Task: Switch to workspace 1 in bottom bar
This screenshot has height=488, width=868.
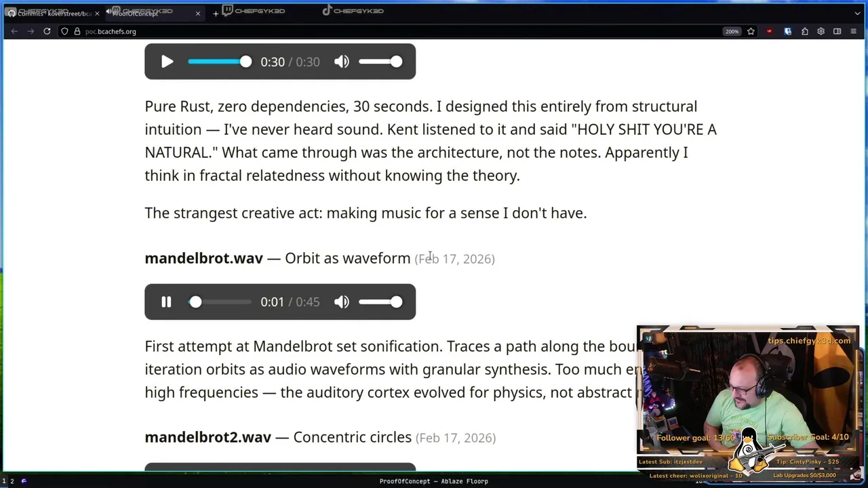Action: pyautogui.click(x=4, y=481)
